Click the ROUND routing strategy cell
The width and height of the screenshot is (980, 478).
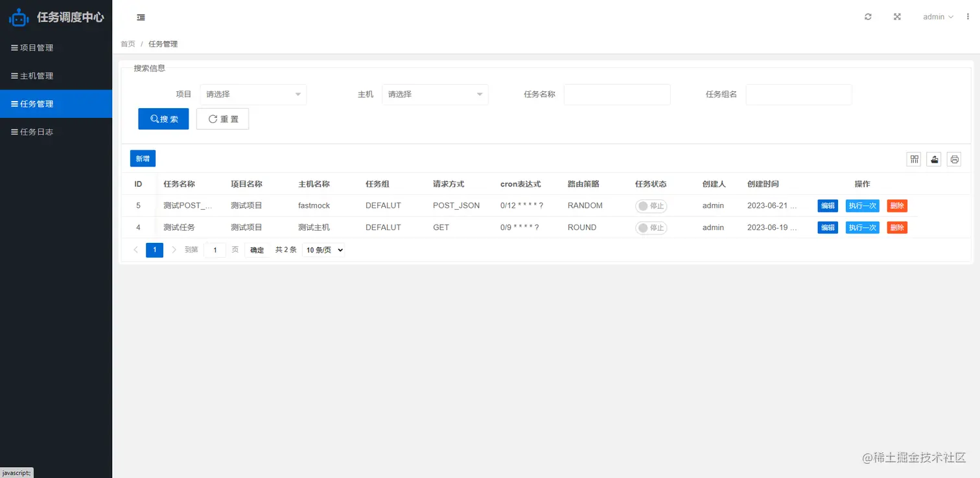click(x=582, y=228)
